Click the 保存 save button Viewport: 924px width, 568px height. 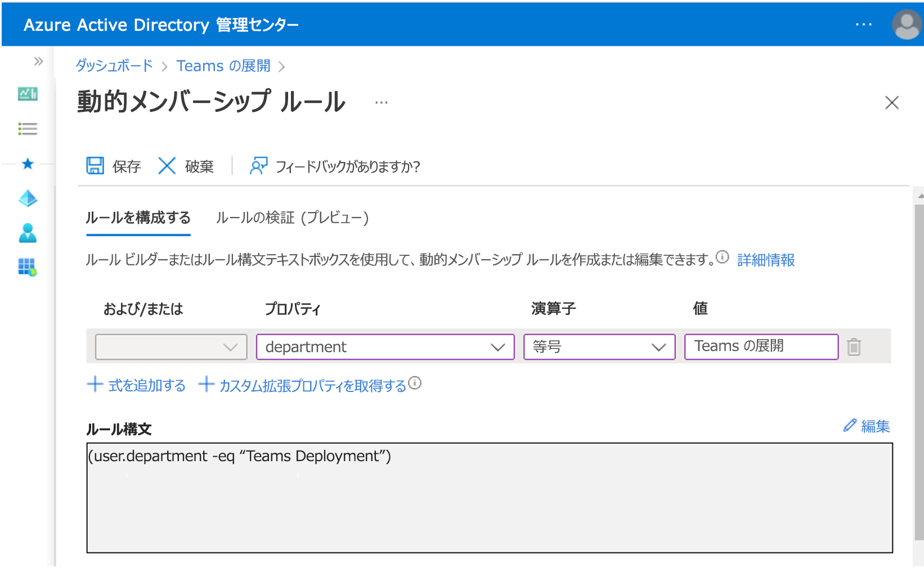click(x=113, y=166)
